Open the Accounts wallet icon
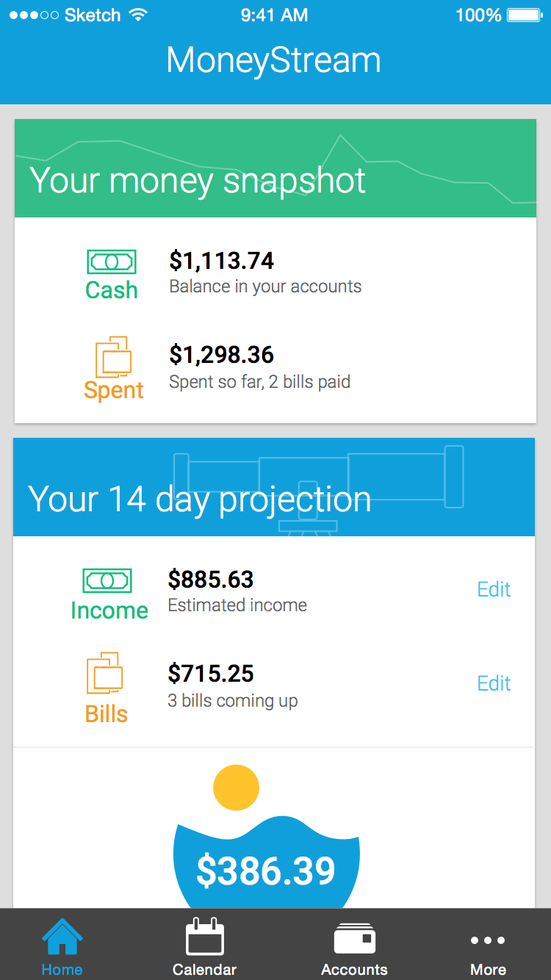551x980 pixels. pyautogui.click(x=354, y=939)
